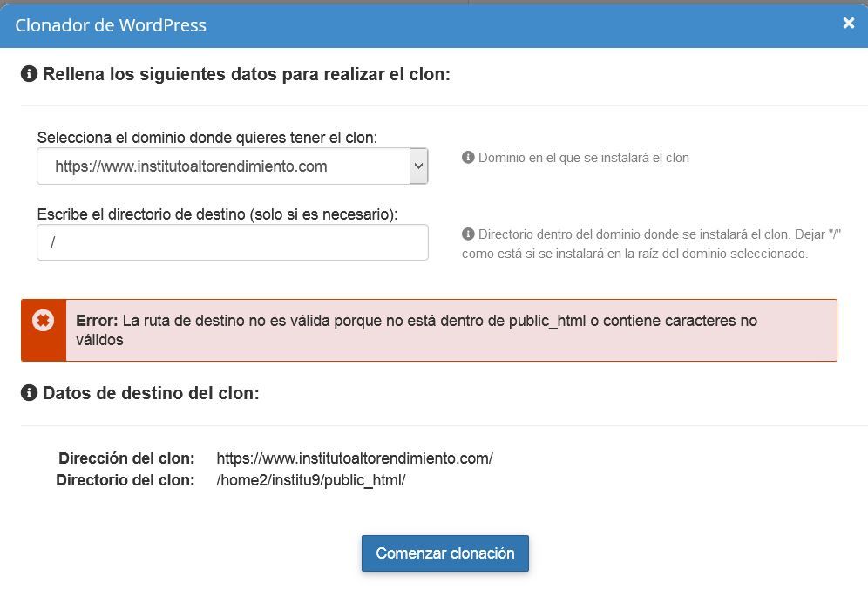Screen dimensions: 868x604
Task: Open the domain selection dropdown
Action: (x=233, y=166)
